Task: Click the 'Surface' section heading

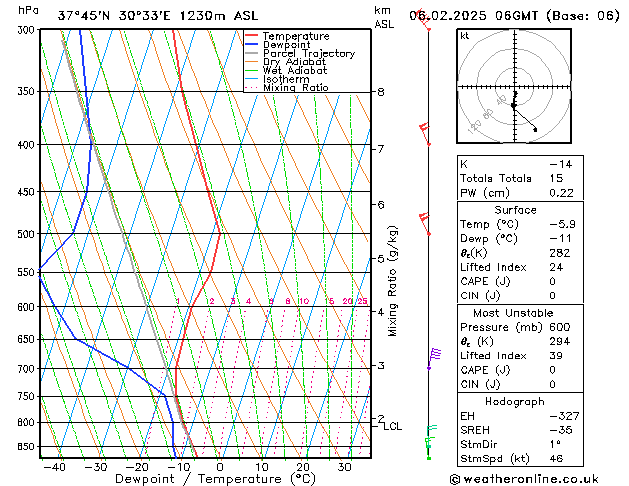Action: [515, 210]
